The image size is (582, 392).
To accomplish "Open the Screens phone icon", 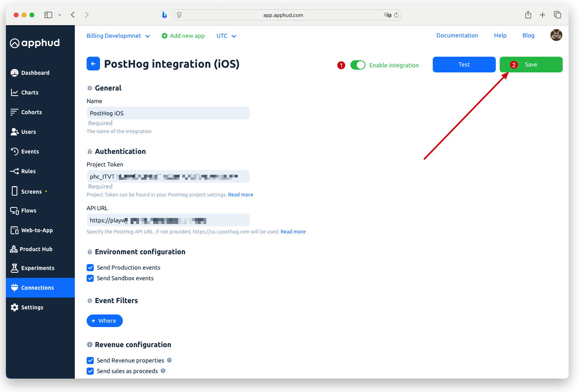I will click(15, 191).
